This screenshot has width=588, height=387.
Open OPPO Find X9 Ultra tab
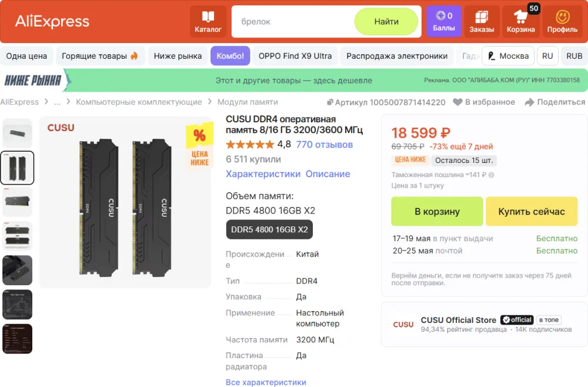point(295,56)
